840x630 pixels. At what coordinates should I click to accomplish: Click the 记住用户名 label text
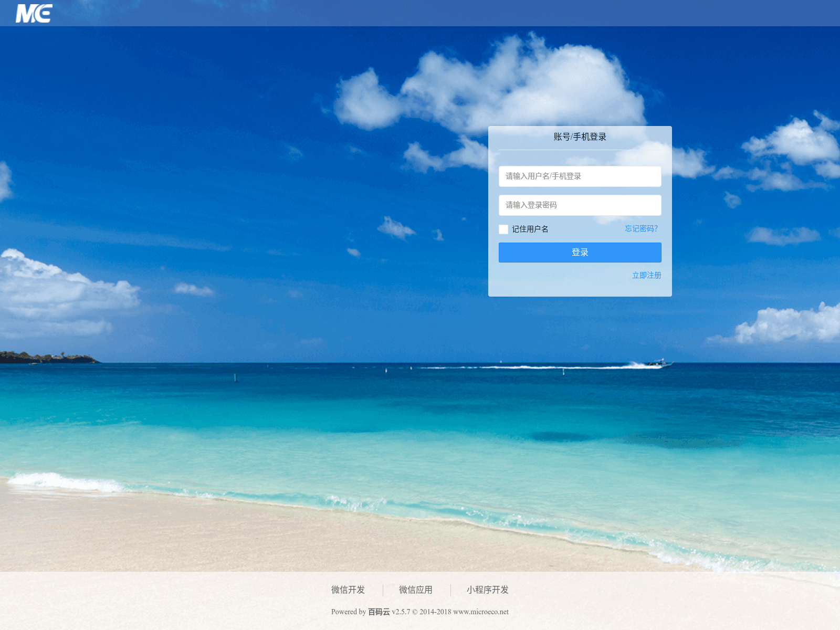coord(530,229)
